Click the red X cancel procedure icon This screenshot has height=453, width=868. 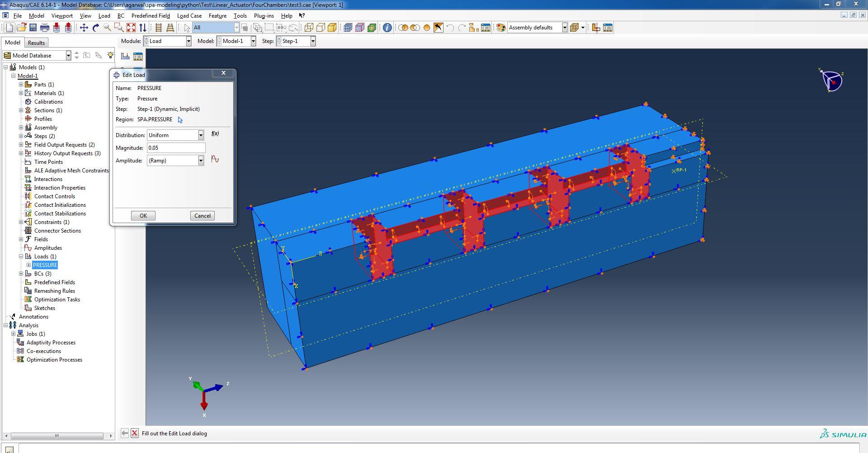tap(135, 433)
